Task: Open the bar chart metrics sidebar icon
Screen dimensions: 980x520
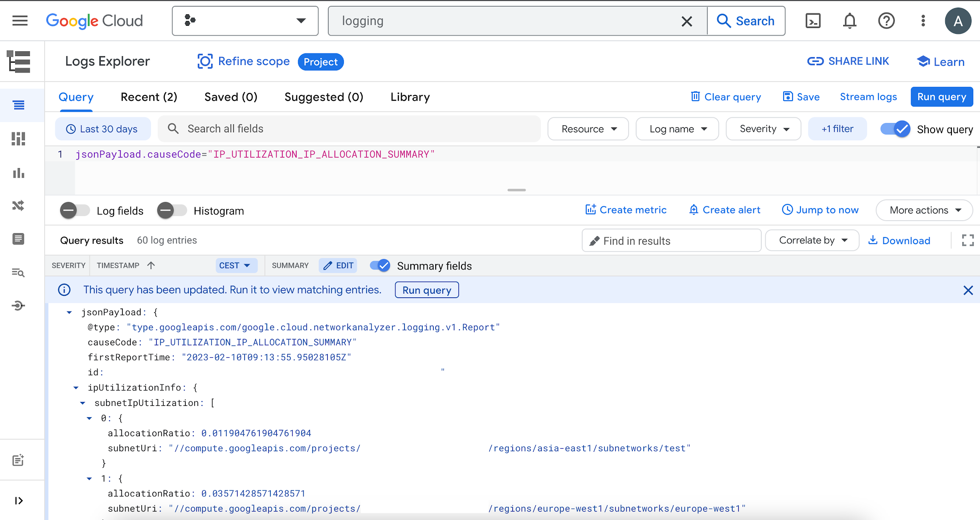Action: pyautogui.click(x=18, y=172)
